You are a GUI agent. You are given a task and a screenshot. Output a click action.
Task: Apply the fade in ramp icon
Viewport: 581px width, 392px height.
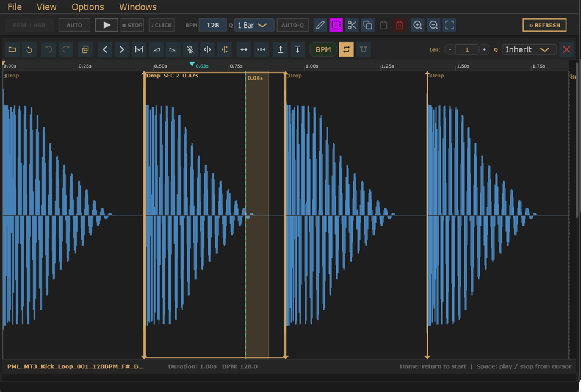(x=156, y=49)
